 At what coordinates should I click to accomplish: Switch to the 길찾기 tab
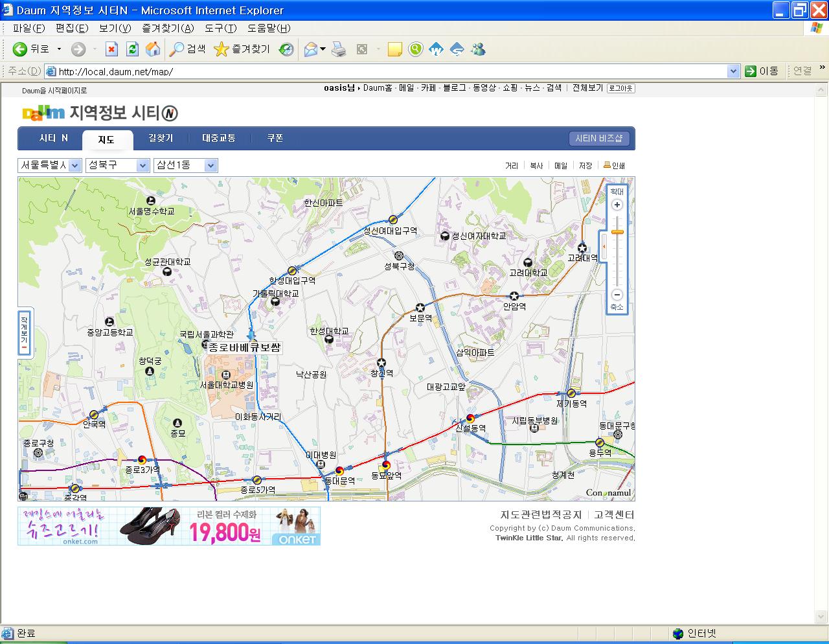(x=161, y=138)
